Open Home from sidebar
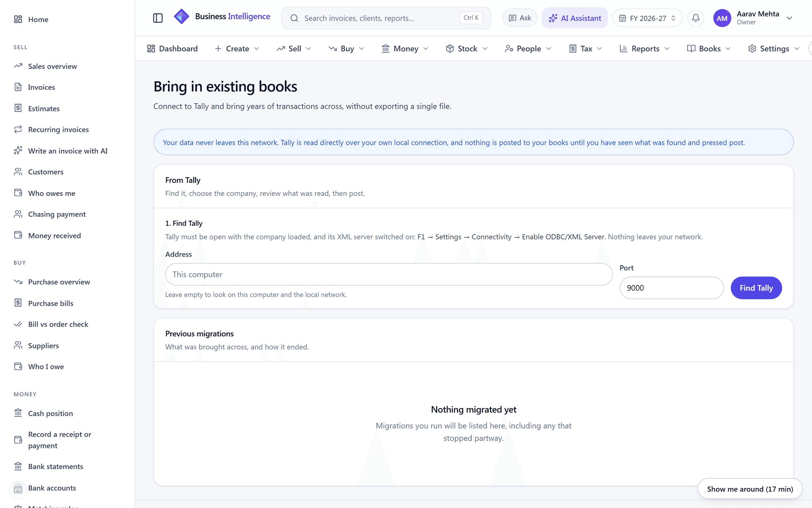Screen dimensions: 812x508 coord(67,19)
